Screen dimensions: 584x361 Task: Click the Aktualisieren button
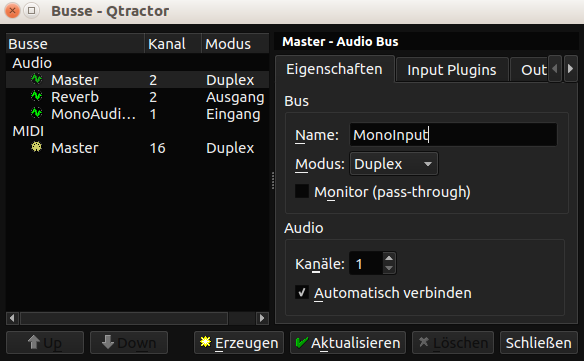(348, 342)
